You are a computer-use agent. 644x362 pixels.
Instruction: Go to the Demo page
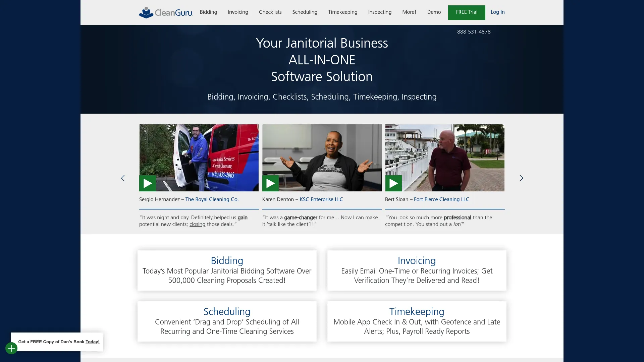434,12
